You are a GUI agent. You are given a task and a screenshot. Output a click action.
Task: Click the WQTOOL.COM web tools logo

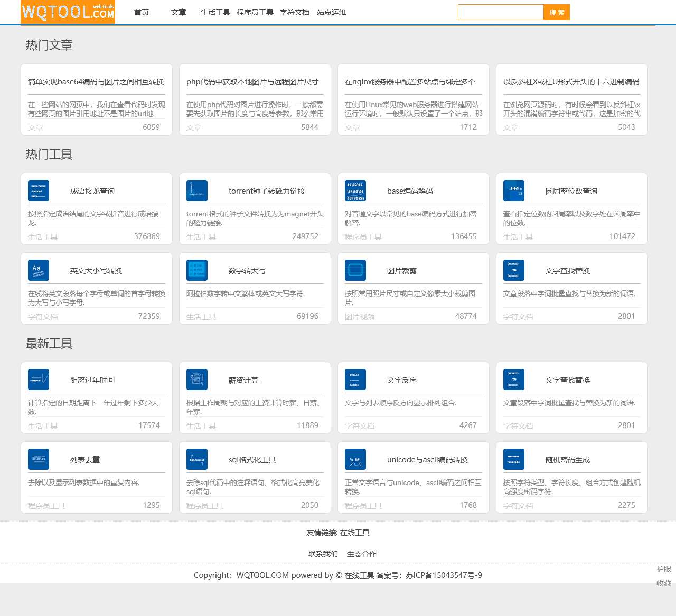68,12
